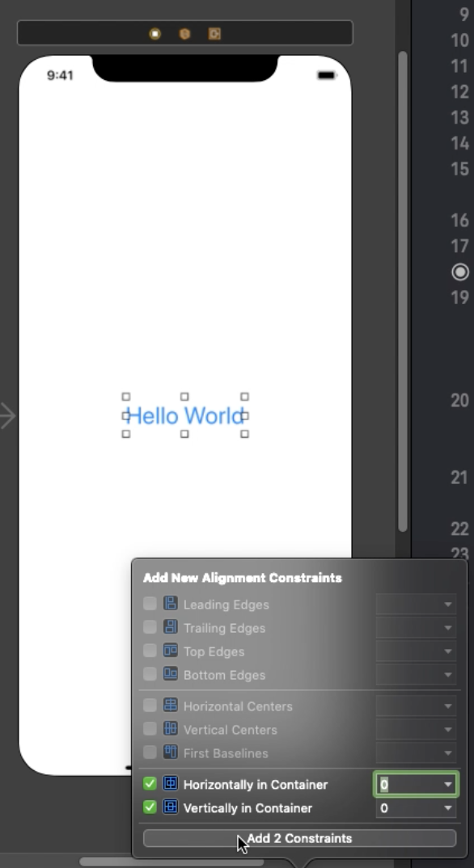Click the battery icon in device preview
The width and height of the screenshot is (474, 868).
pos(327,74)
